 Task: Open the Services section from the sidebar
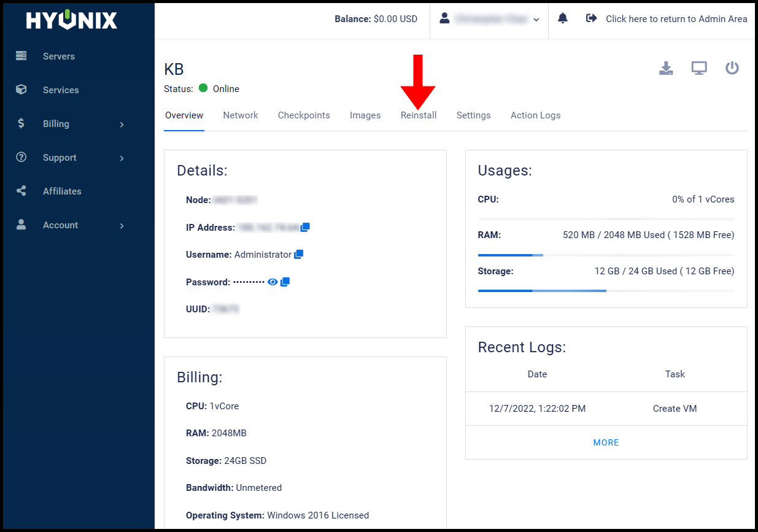tap(61, 90)
